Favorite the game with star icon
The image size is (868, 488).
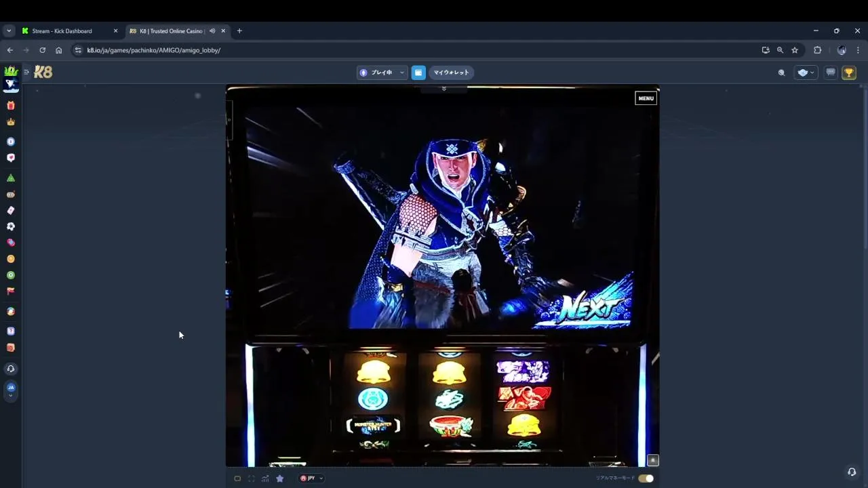[x=279, y=479]
